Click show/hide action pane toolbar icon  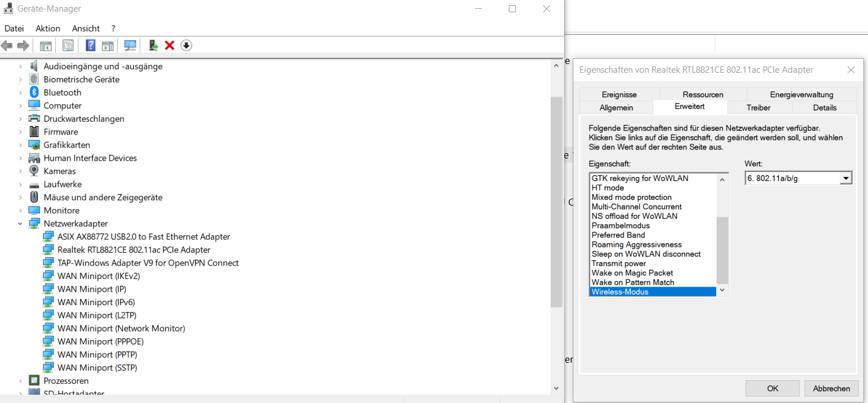point(108,45)
